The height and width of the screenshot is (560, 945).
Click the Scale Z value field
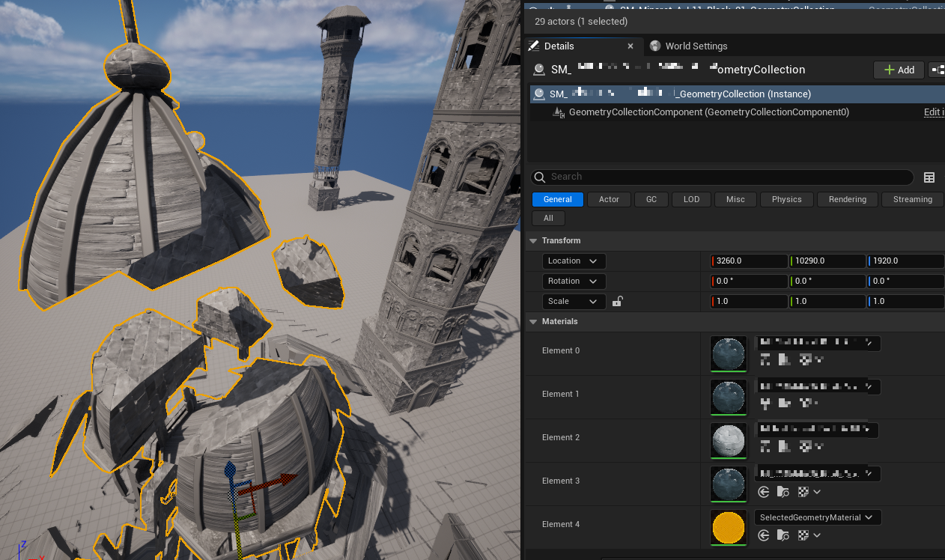905,301
